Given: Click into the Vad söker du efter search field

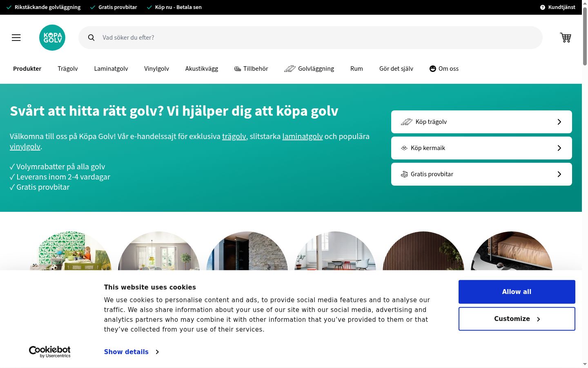Looking at the screenshot, I should pyautogui.click(x=310, y=38).
